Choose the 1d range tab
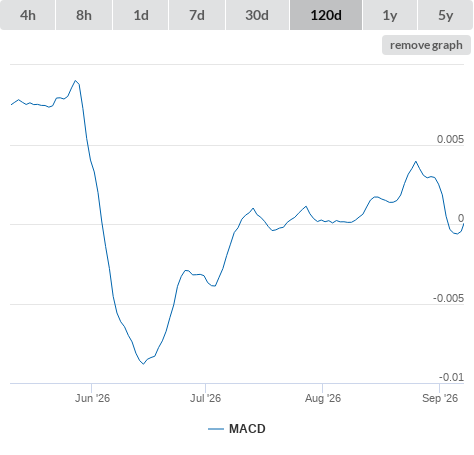The width and height of the screenshot is (474, 455). click(141, 15)
